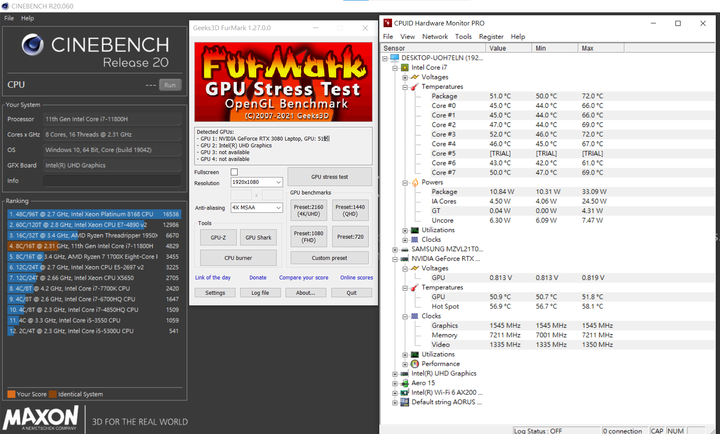Click the Cinebench title bar app icon
Viewport: 720px width, 434px height.
5,6
